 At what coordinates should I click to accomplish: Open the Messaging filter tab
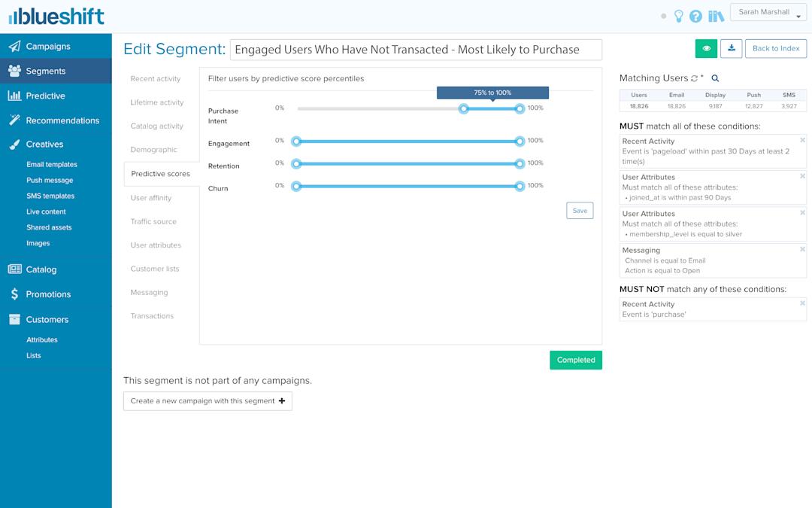click(149, 292)
